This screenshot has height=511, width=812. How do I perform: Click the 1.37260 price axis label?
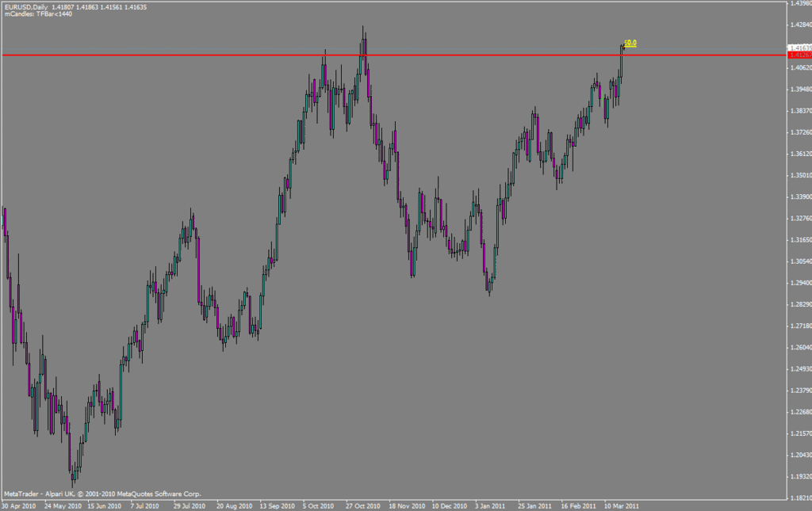(801, 132)
